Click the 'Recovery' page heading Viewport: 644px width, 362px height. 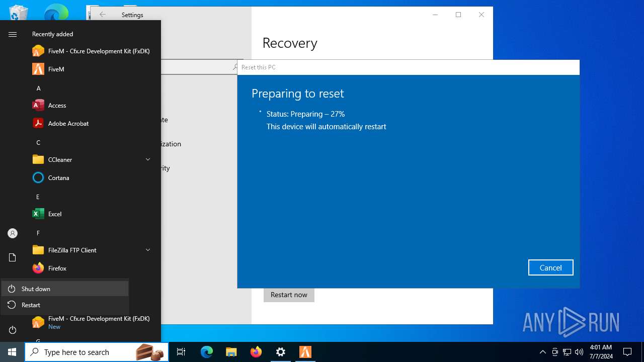click(x=290, y=43)
